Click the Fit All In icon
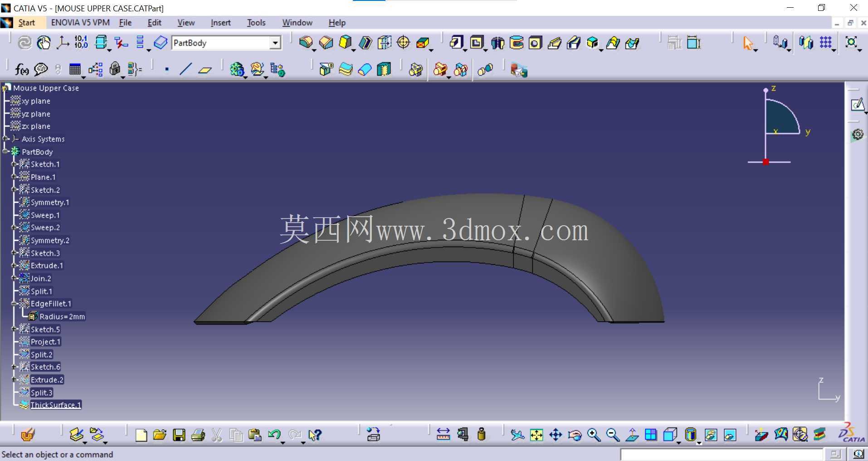Image resolution: width=868 pixels, height=461 pixels. click(x=536, y=435)
